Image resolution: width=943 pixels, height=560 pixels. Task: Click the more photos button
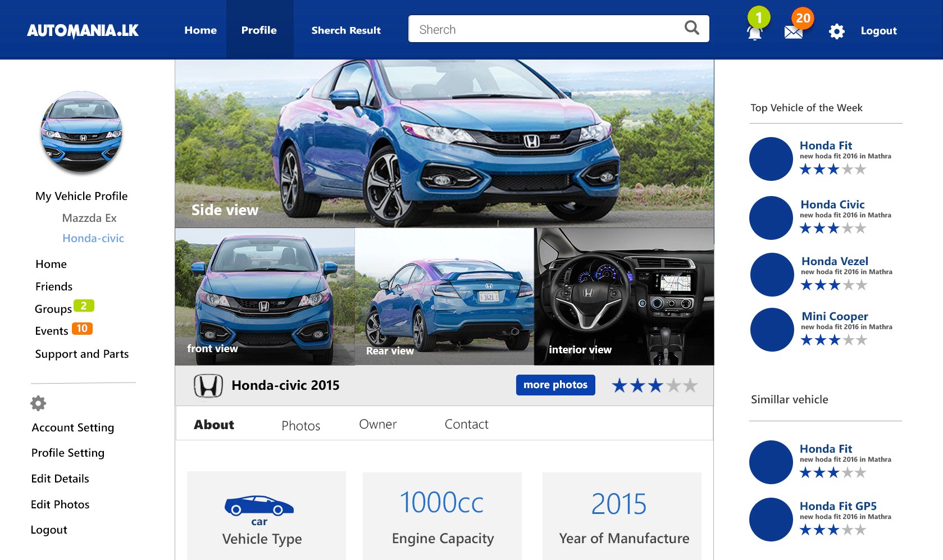[x=555, y=385]
